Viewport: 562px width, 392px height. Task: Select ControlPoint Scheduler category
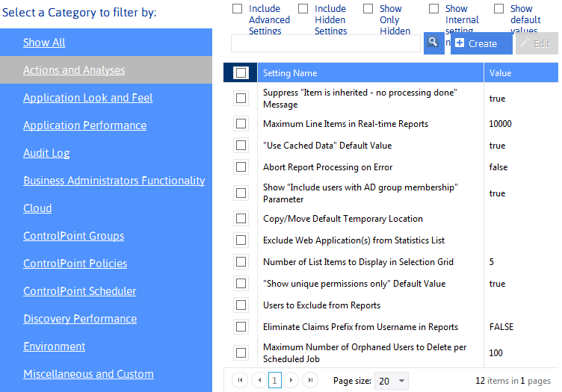[79, 291]
